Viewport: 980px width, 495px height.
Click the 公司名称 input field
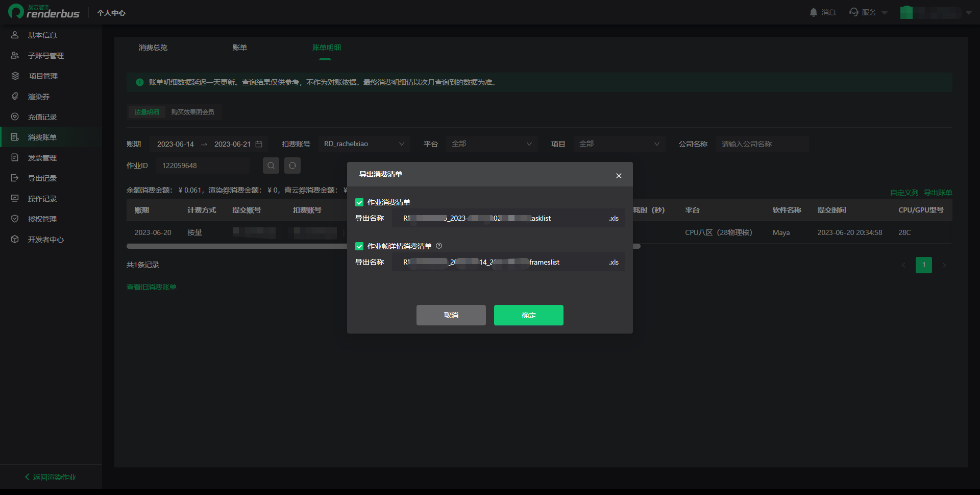[x=762, y=144]
